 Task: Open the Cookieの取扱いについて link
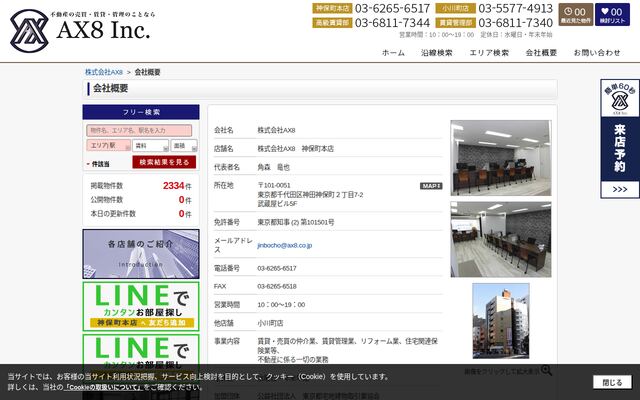(103, 387)
